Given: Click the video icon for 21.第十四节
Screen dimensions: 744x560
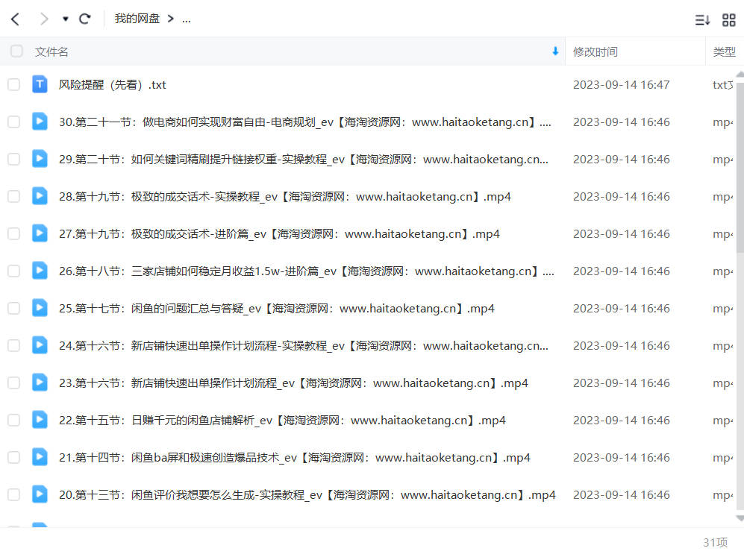Looking at the screenshot, I should tap(40, 457).
